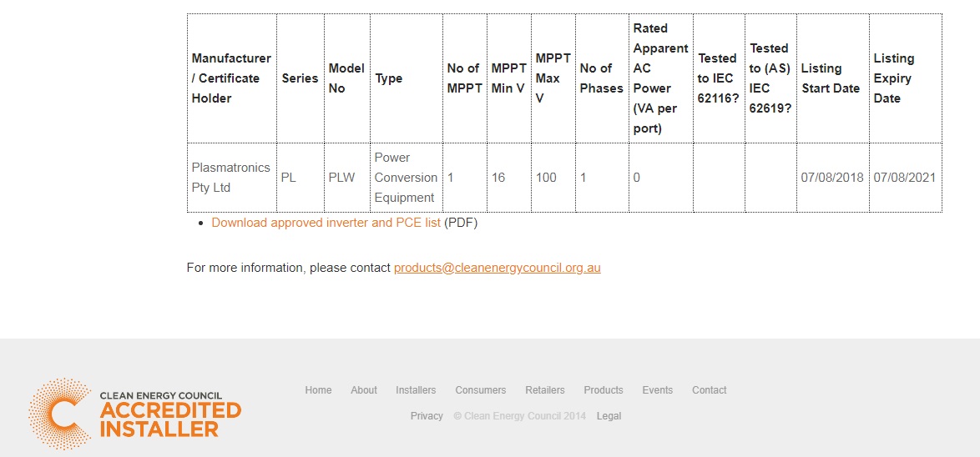The width and height of the screenshot is (980, 457).
Task: Click the Contact footer link
Action: 710,390
